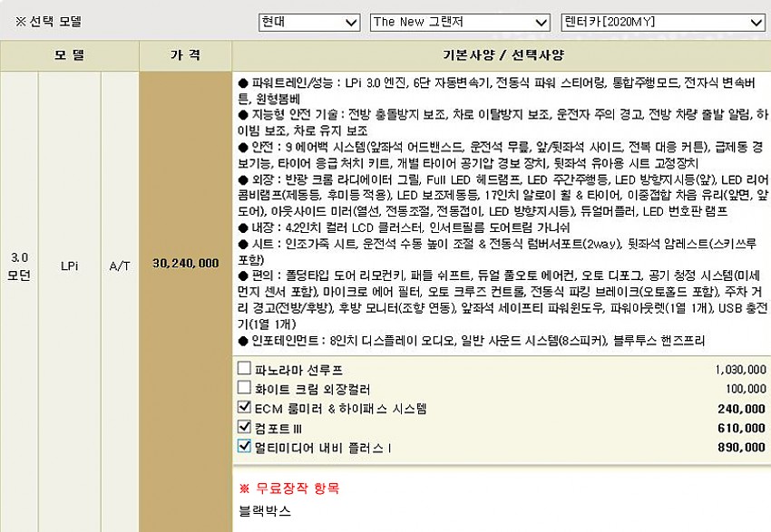Untick the 멀티미디어 내비 플러스 I checkbox

click(244, 446)
